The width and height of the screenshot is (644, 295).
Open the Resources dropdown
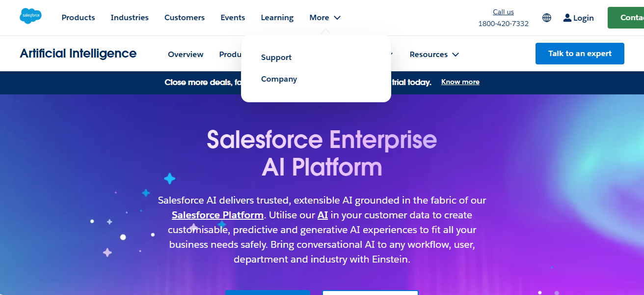click(x=434, y=54)
